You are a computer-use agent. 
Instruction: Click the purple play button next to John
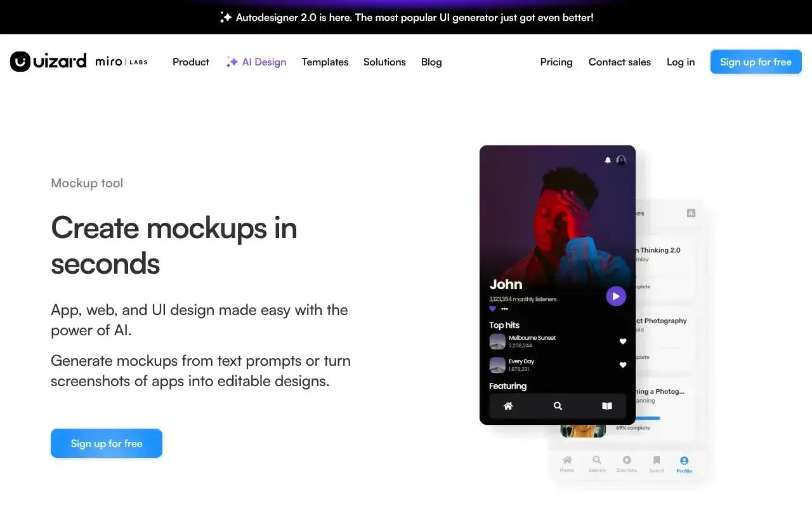[616, 296]
